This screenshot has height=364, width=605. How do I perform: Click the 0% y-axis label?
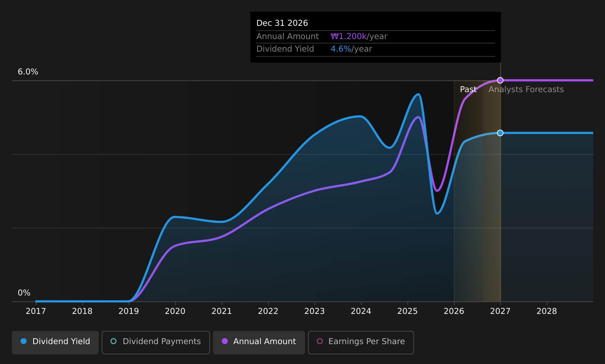pyautogui.click(x=24, y=293)
